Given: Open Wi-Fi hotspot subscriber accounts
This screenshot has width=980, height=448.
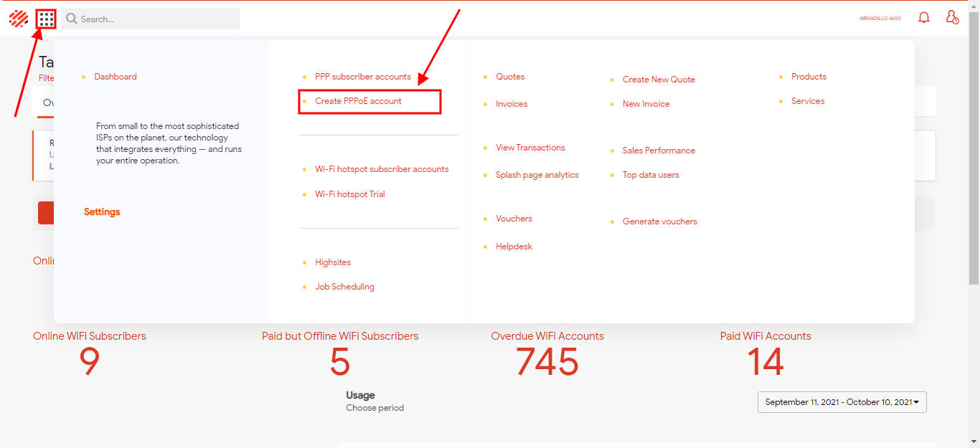Looking at the screenshot, I should point(381,169).
